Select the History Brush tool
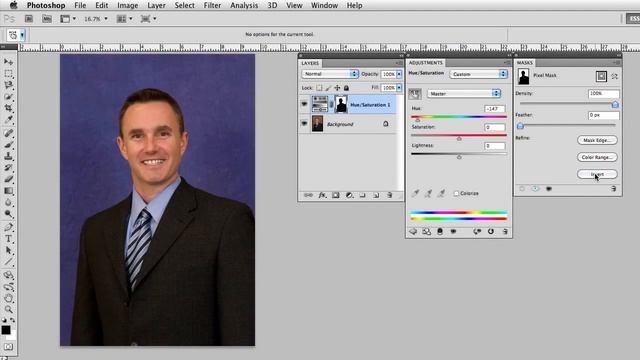Screen dimensions: 640x360 pos(8,167)
